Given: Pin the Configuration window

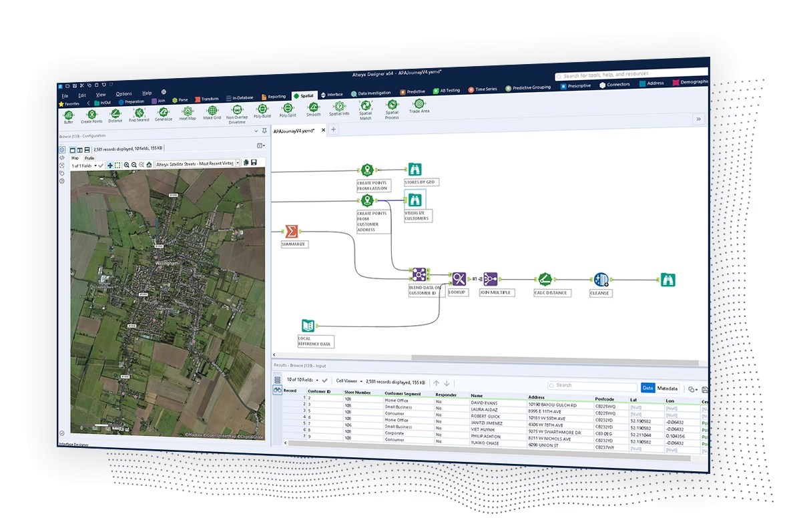Looking at the screenshot, I should (264, 131).
